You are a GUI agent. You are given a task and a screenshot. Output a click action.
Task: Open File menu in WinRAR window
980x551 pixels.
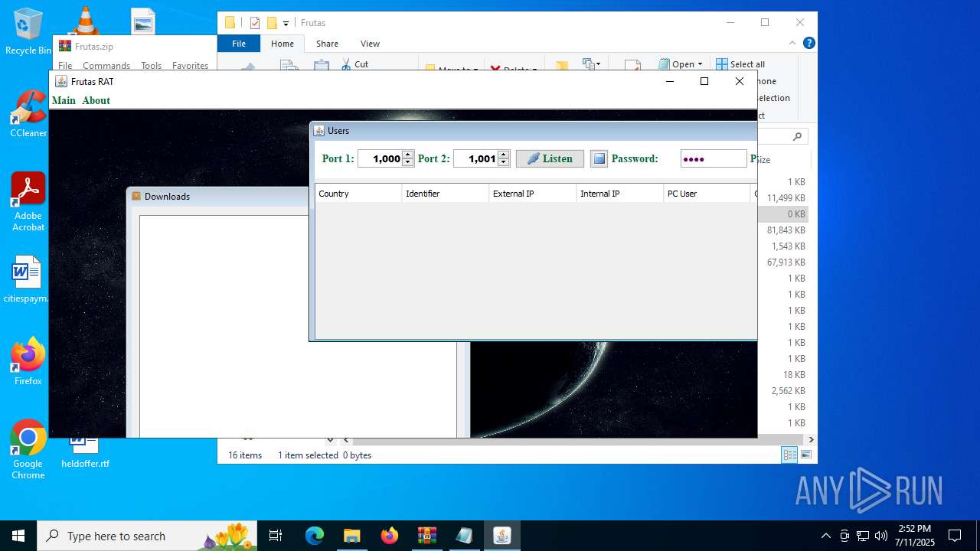pos(65,66)
